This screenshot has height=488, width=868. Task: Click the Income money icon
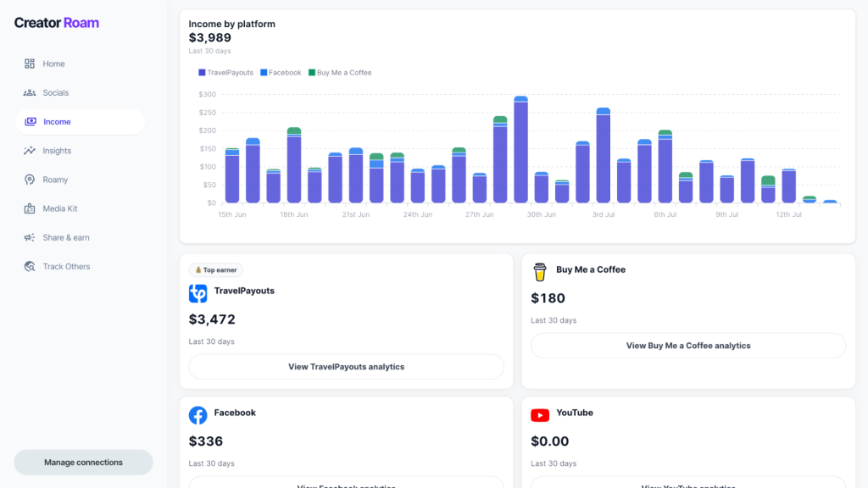coord(30,122)
